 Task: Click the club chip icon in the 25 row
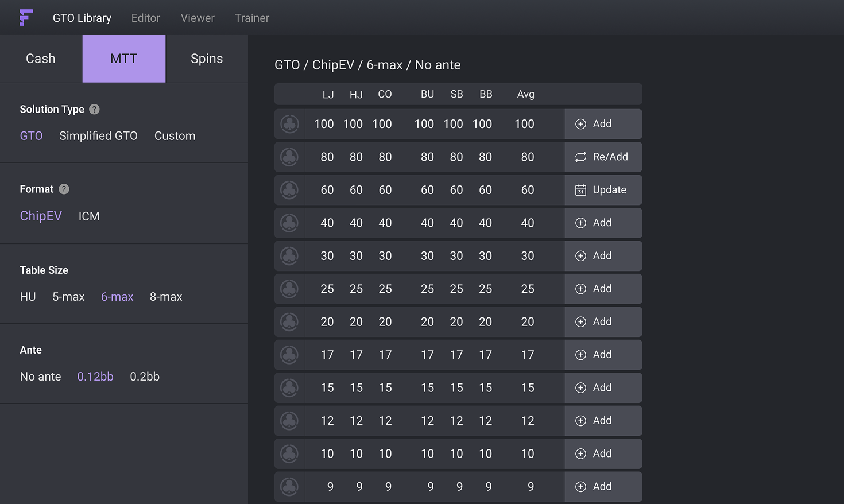(x=289, y=289)
